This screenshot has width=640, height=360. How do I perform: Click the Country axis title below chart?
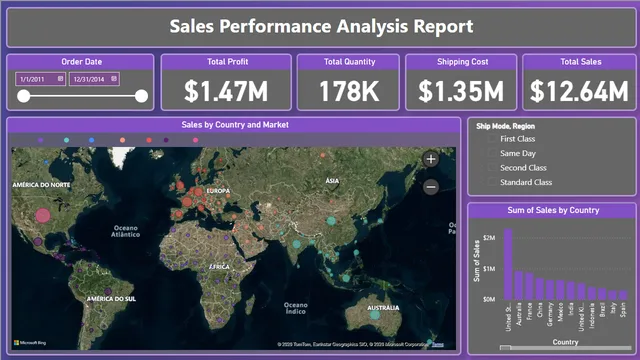[565, 342]
